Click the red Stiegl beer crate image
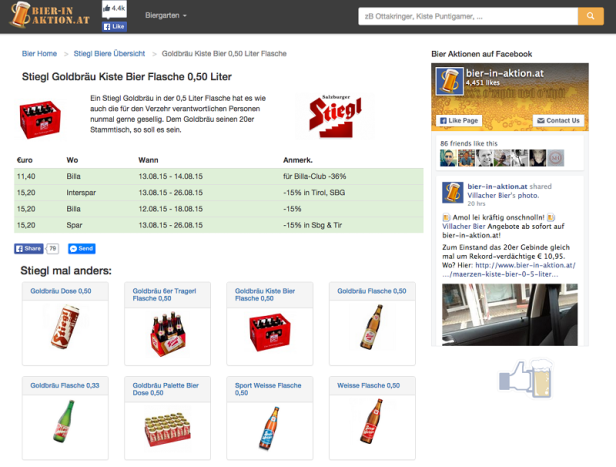 point(40,119)
